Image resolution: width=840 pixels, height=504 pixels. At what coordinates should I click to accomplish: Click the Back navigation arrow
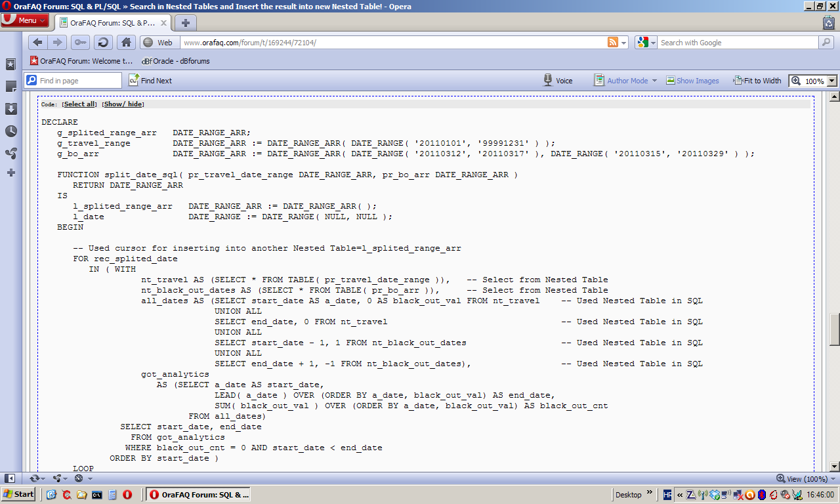pyautogui.click(x=38, y=42)
